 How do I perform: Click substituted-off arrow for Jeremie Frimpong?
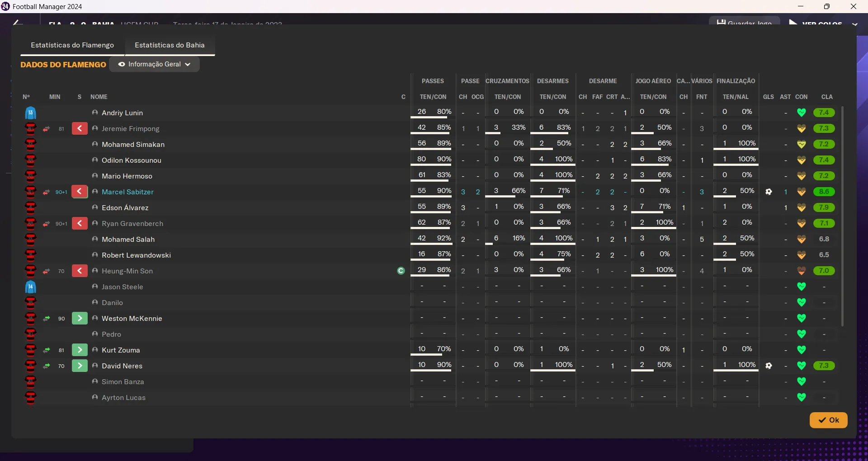coord(80,129)
